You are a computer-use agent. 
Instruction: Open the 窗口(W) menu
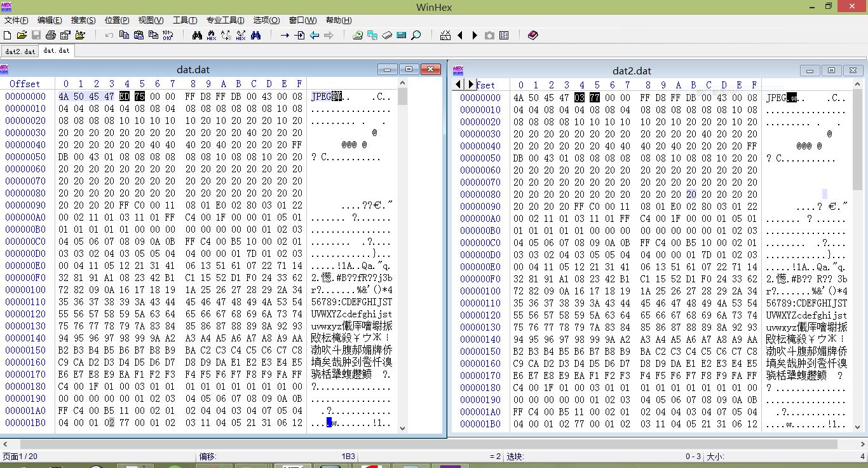(x=302, y=20)
